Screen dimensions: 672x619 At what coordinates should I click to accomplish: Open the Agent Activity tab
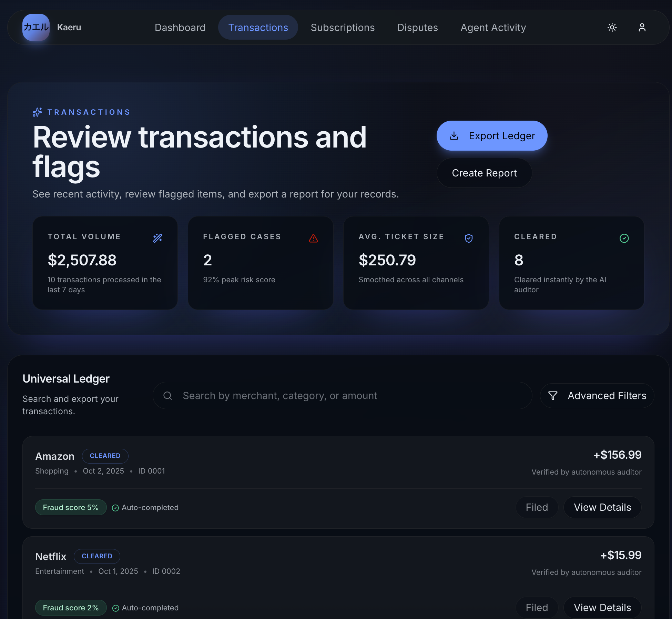[493, 27]
